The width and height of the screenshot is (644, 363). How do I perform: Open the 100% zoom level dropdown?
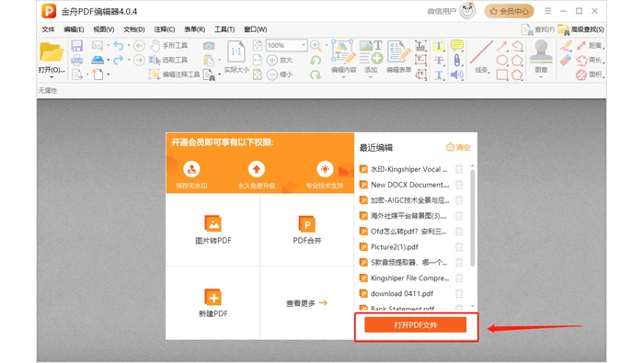(x=304, y=45)
